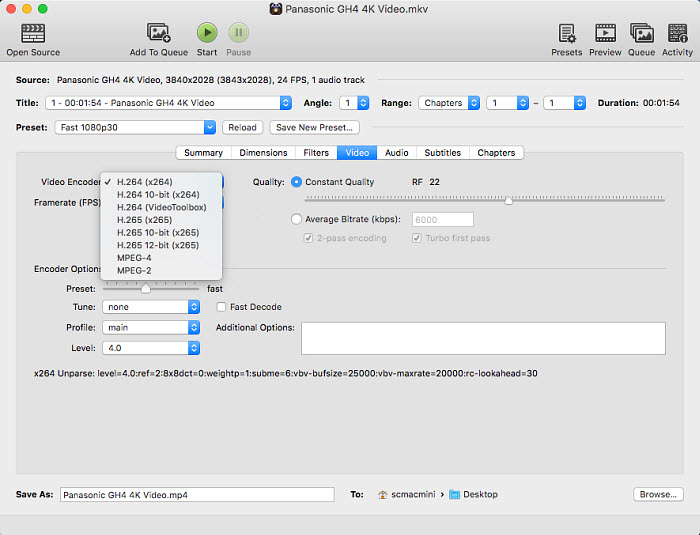Add To Queue toolbar icon
This screenshot has height=535, width=700.
tap(158, 33)
